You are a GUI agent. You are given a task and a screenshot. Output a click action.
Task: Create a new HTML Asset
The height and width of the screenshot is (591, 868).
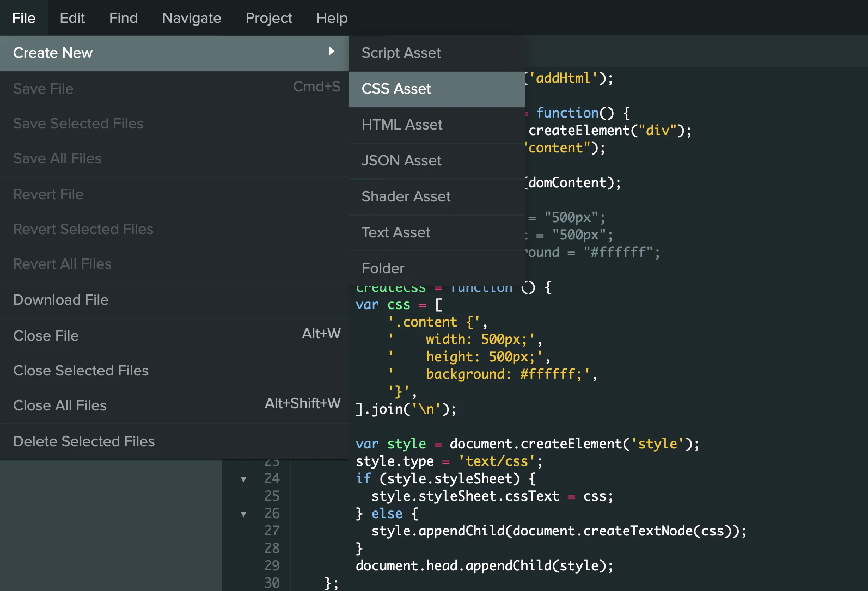437,125
